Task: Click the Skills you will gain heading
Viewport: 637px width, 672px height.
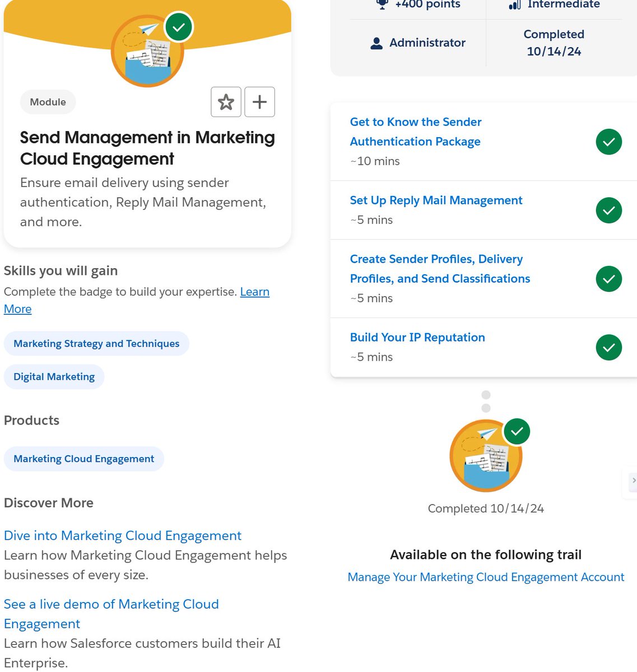Action: click(x=61, y=270)
